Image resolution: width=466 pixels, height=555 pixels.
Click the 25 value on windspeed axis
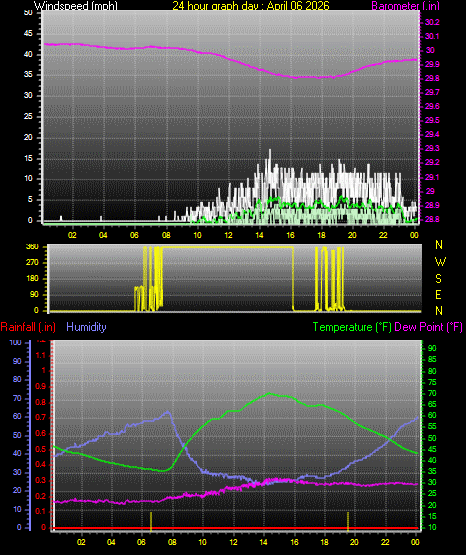click(x=28, y=116)
